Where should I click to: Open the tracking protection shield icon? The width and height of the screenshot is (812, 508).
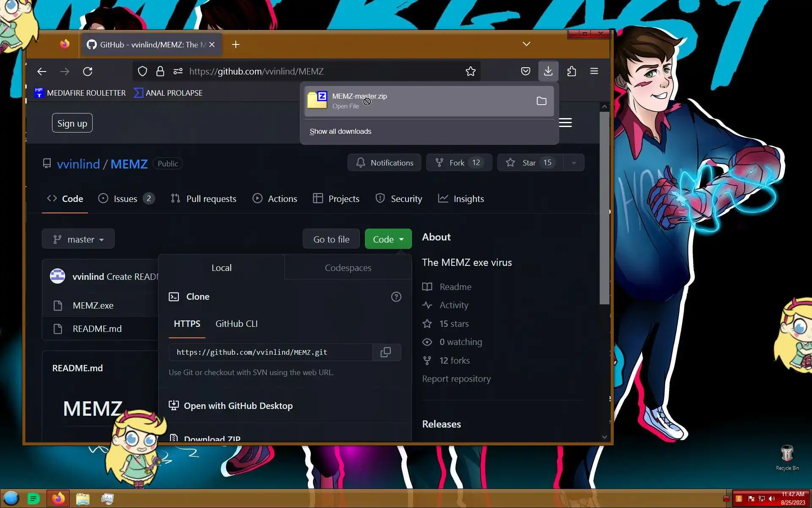coord(143,72)
